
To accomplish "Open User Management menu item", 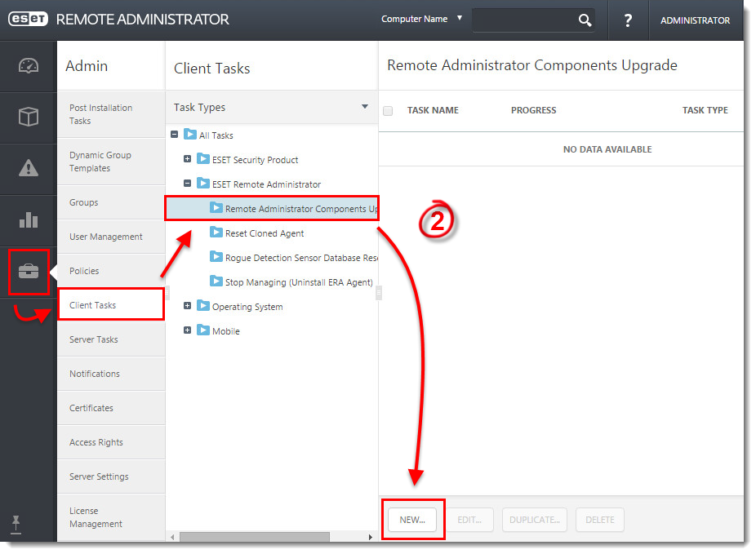I will 111,237.
